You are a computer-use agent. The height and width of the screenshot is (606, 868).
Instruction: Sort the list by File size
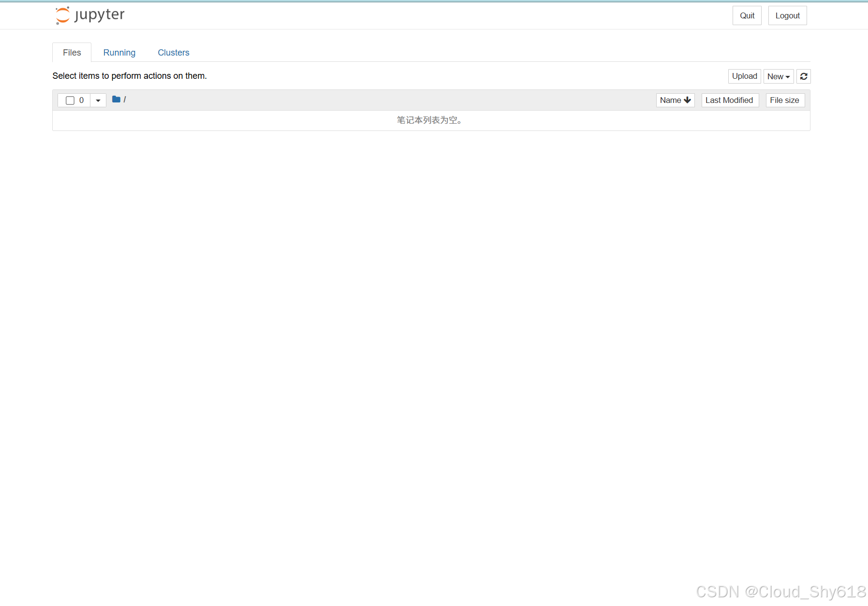(x=785, y=100)
